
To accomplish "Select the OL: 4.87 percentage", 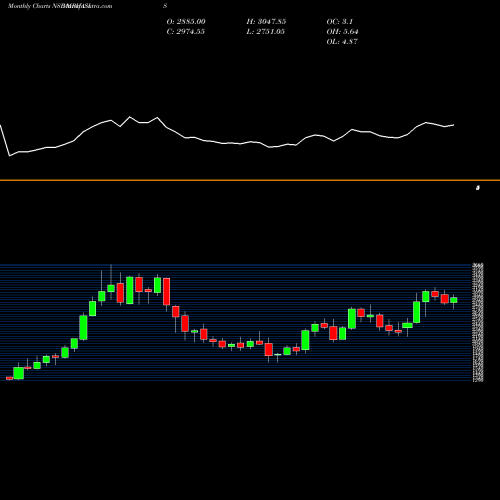I will coord(342,42).
